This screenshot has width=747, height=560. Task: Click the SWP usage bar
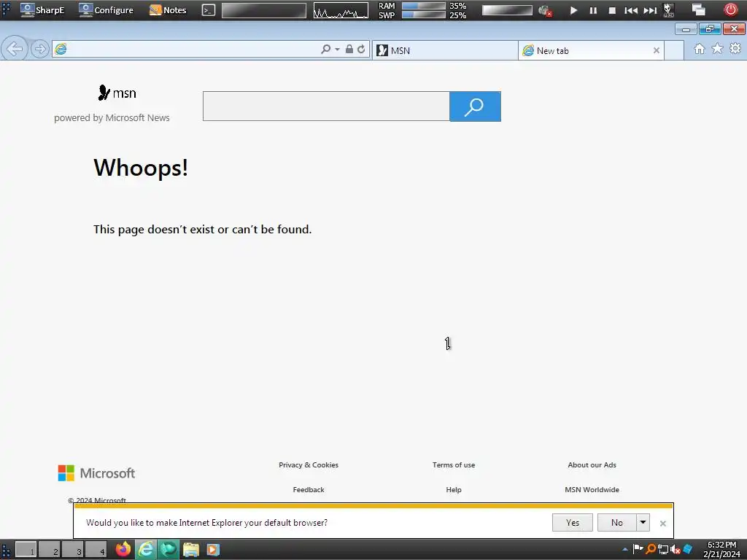(x=424, y=15)
